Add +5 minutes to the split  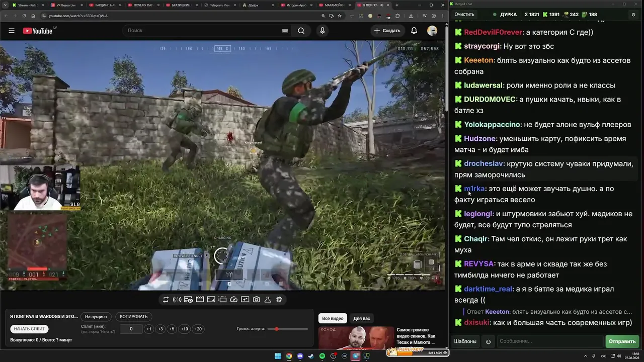tap(172, 329)
